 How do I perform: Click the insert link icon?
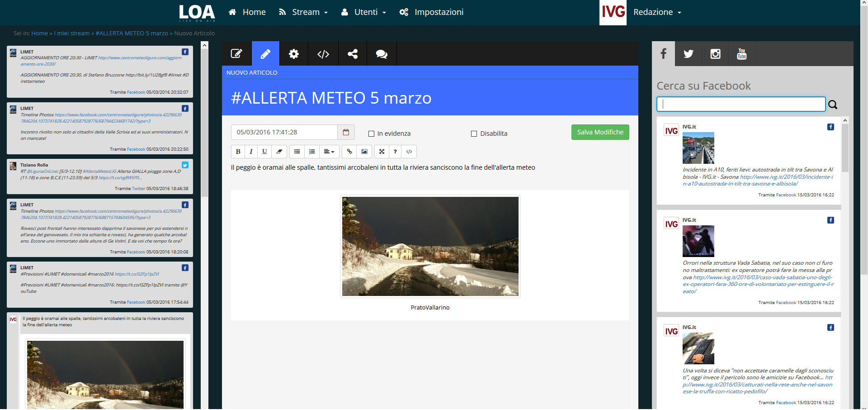(349, 152)
